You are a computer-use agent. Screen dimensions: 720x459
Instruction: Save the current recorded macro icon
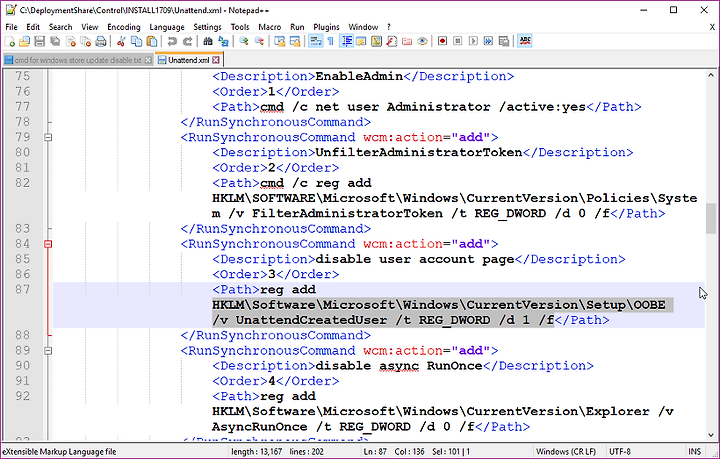pos(504,42)
